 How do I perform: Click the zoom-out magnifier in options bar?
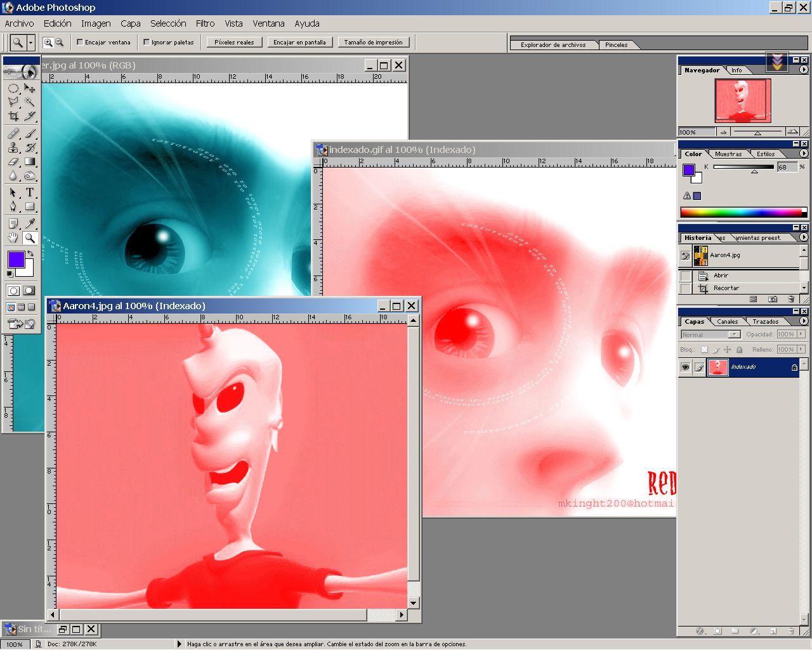(59, 43)
